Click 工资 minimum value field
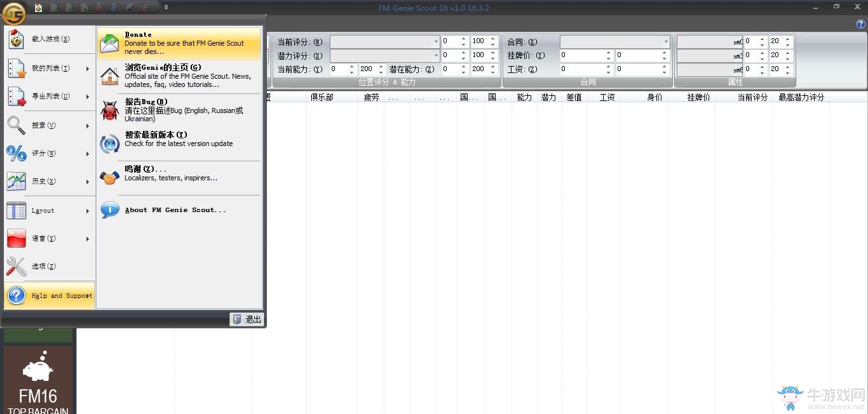Viewport: 868px width, 414px height. click(x=587, y=69)
